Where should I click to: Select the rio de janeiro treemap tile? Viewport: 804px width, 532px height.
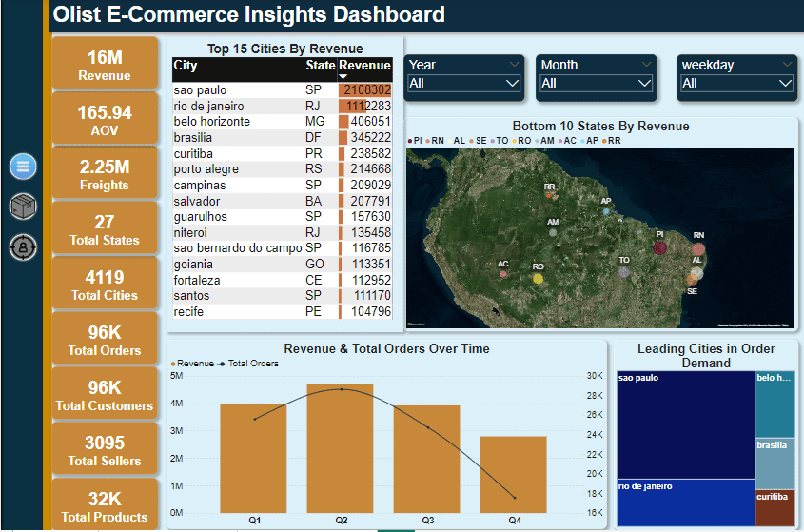[x=686, y=502]
